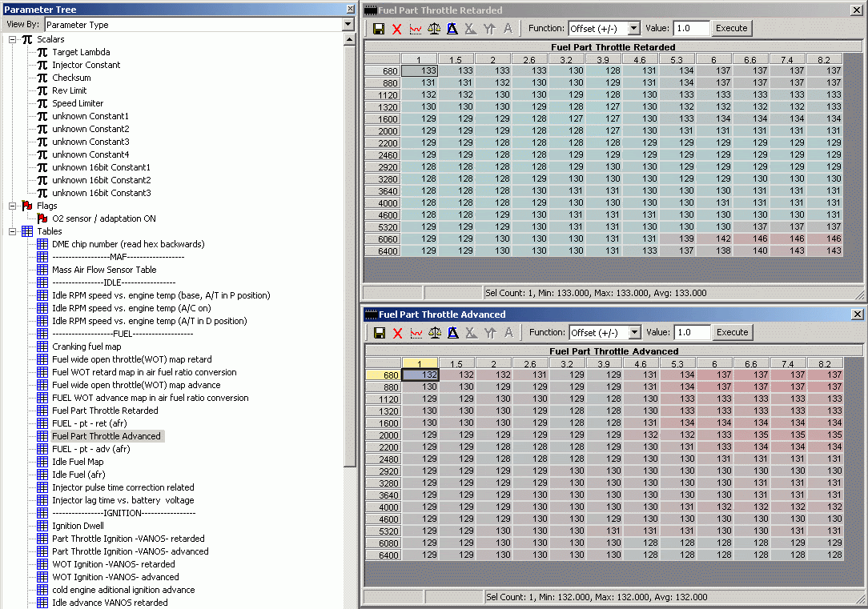The width and height of the screenshot is (868, 609).
Task: Select Mass Air Flow Sensor Table in the tree
Action: click(x=104, y=270)
